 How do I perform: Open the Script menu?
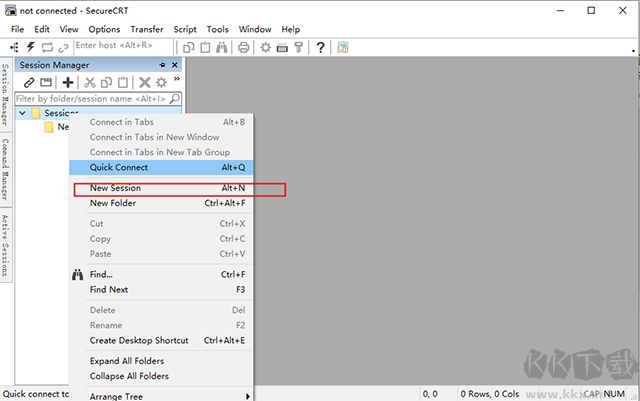click(185, 29)
